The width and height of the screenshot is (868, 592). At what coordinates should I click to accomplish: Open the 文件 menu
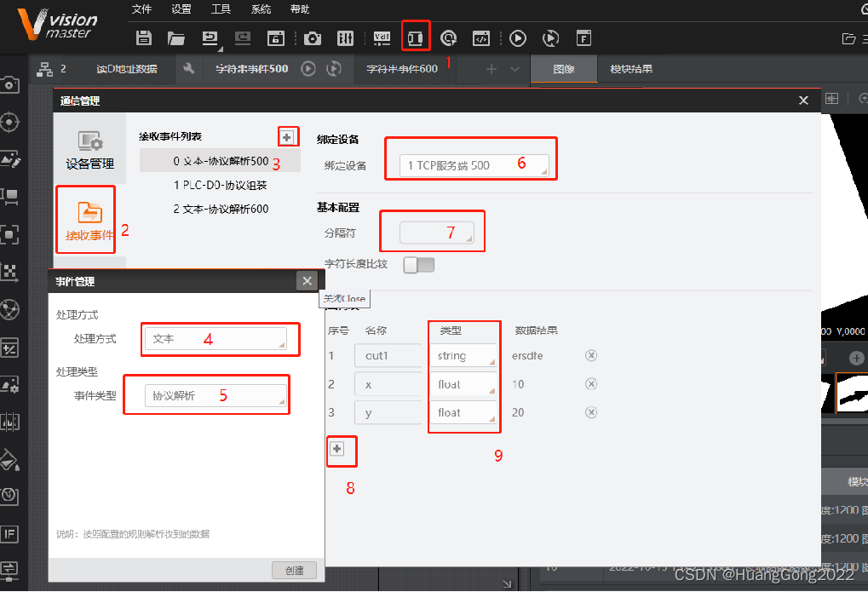click(x=141, y=9)
